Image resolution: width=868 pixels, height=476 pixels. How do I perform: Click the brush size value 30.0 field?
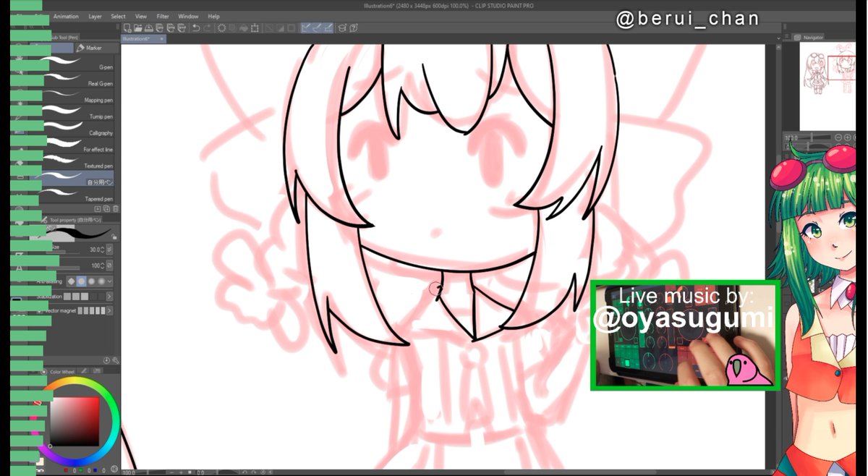[x=94, y=249]
